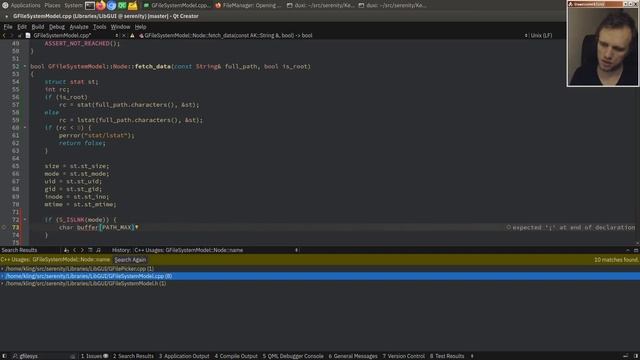The width and height of the screenshot is (640, 360).
Task: Open the Build menu
Action: pyautogui.click(x=38, y=27)
